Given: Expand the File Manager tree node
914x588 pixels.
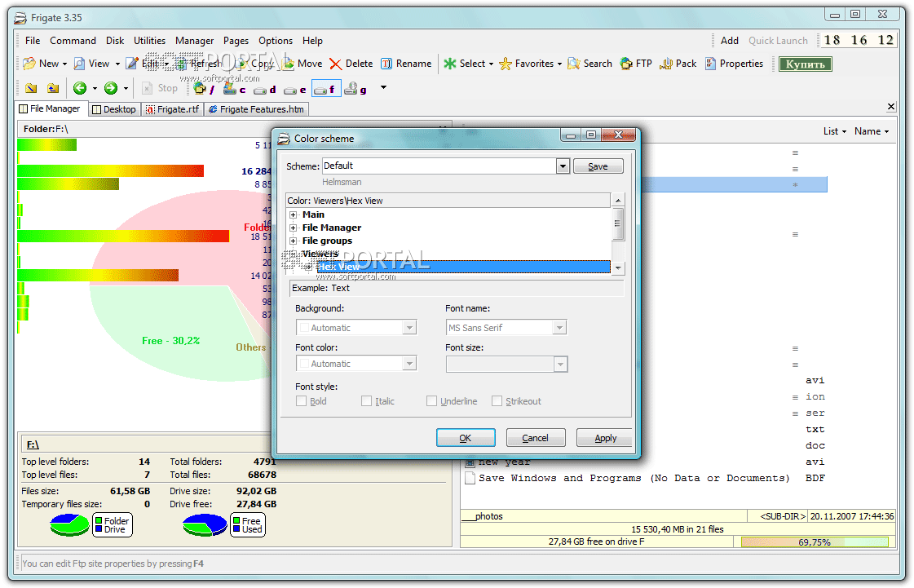Looking at the screenshot, I should pos(294,228).
